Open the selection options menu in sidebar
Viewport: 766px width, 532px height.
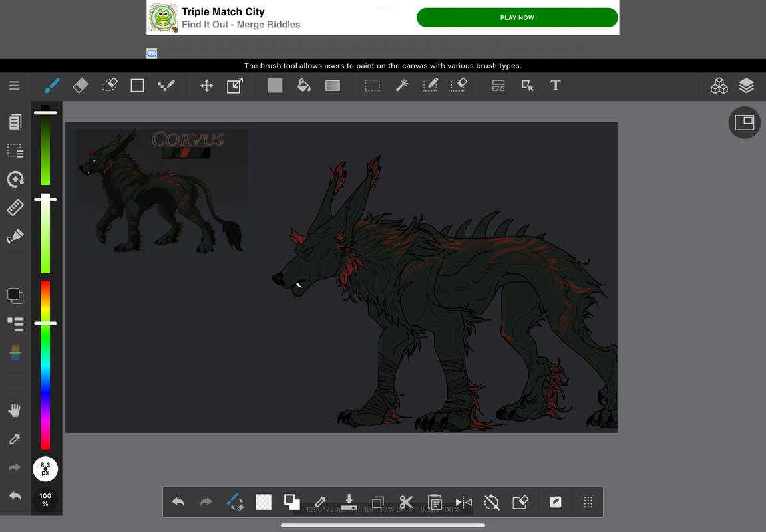(15, 151)
